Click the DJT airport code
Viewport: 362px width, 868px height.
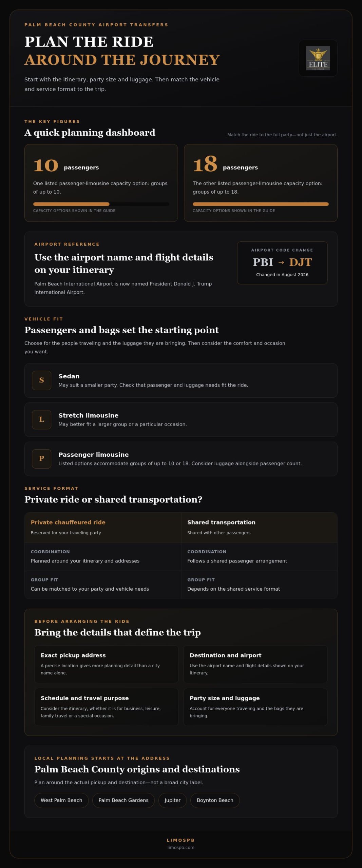point(300,262)
